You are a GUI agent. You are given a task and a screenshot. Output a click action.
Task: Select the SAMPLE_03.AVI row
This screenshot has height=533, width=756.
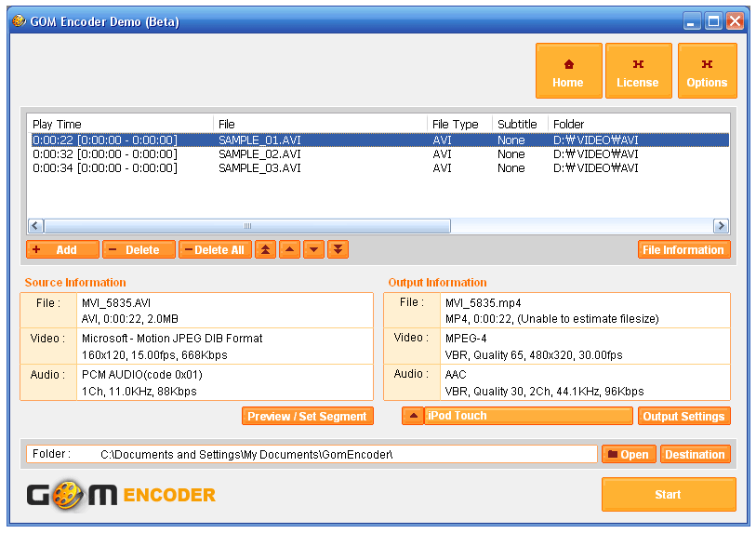380,167
